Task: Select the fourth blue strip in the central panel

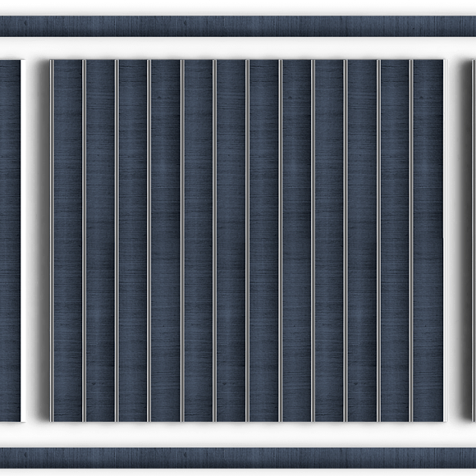Action: 166,240
